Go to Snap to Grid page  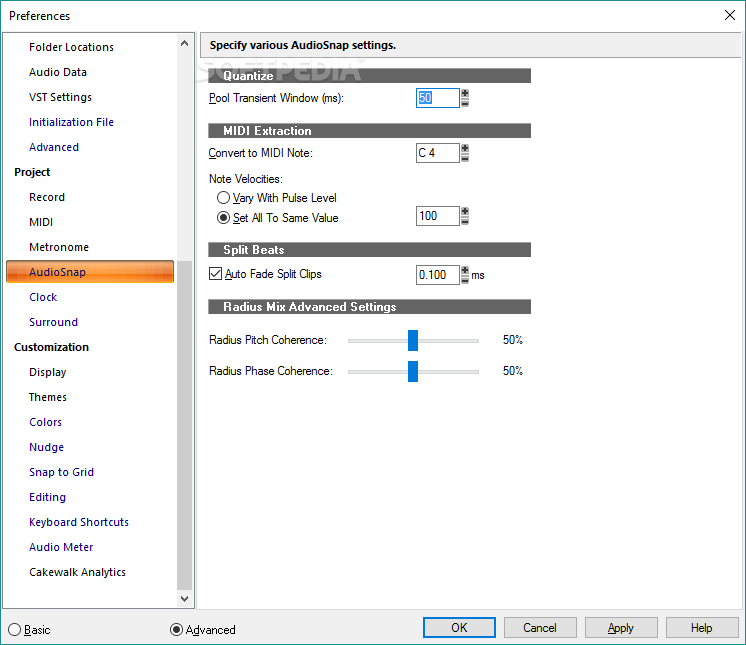tap(61, 472)
